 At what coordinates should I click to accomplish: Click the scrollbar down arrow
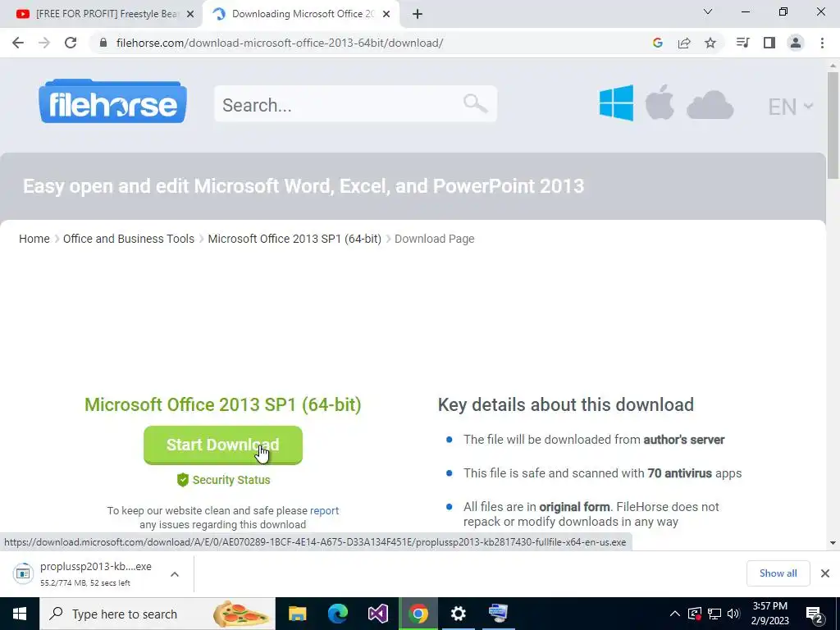(x=833, y=543)
